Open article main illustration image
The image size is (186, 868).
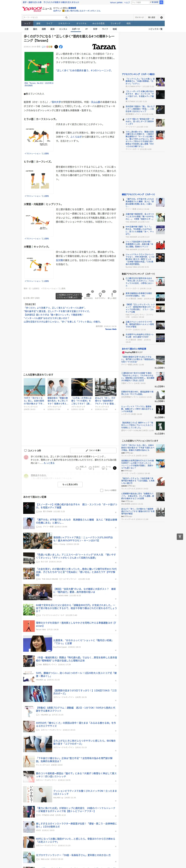tap(39, 66)
